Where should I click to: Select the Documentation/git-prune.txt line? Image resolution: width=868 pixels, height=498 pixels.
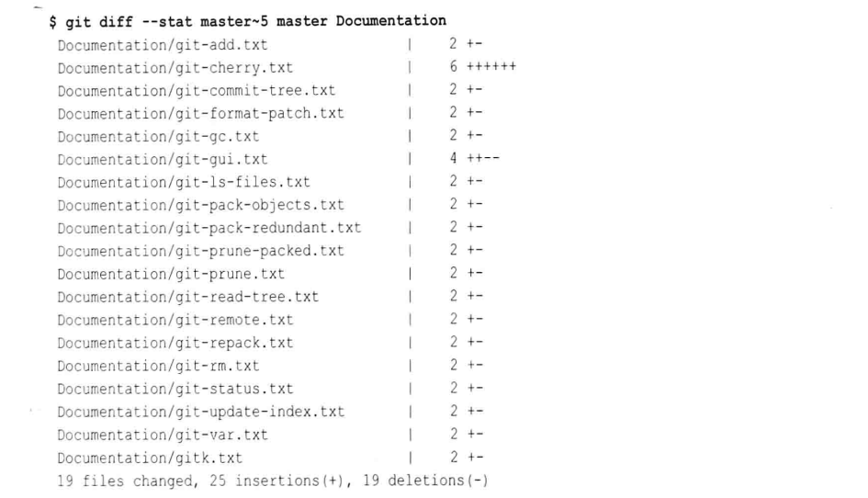coord(270,274)
